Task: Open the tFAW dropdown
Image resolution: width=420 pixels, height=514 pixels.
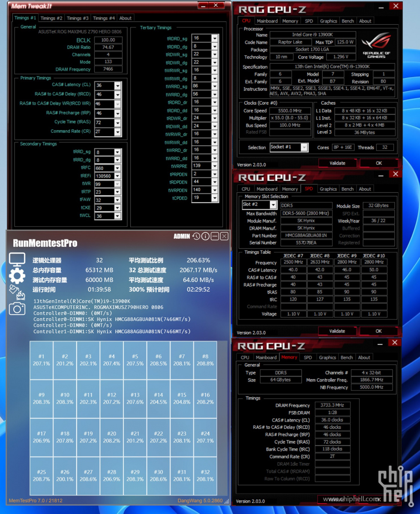Action: tap(118, 200)
